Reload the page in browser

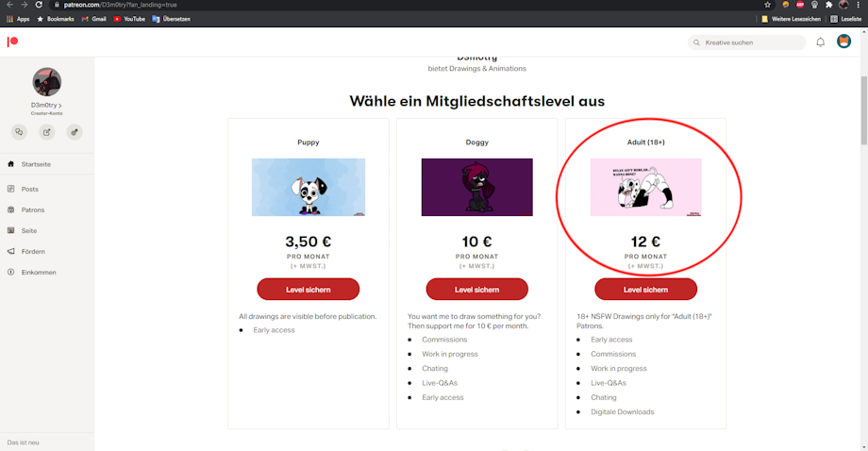tap(39, 5)
